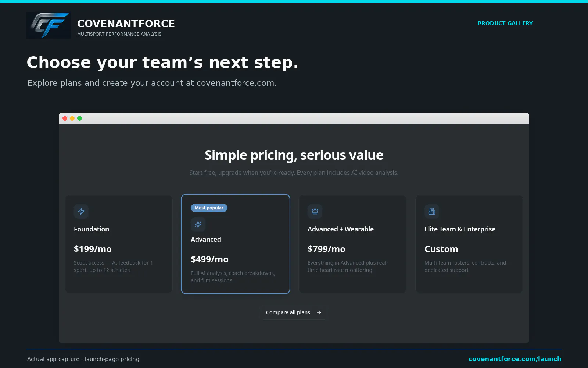Click the Advanced plan sparkle icon
588x368 pixels.
coord(198,224)
